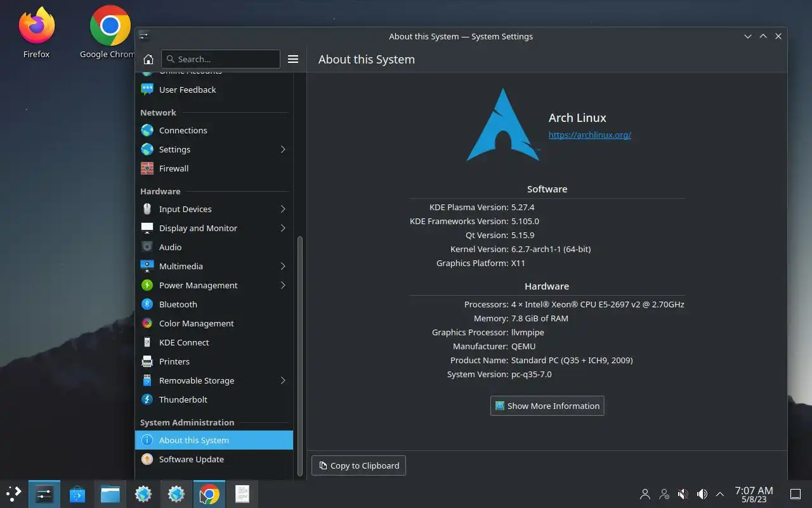Open the archlinux.org link
The height and width of the screenshot is (508, 812).
589,135
